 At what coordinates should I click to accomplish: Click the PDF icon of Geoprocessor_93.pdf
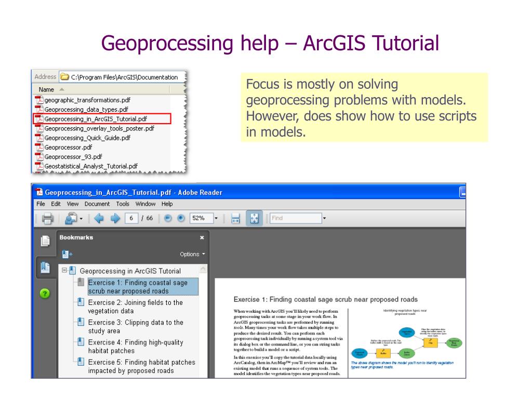pos(39,156)
